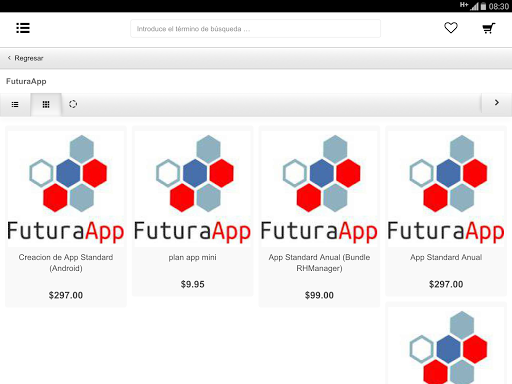Open the hamburger list menu

point(23,28)
